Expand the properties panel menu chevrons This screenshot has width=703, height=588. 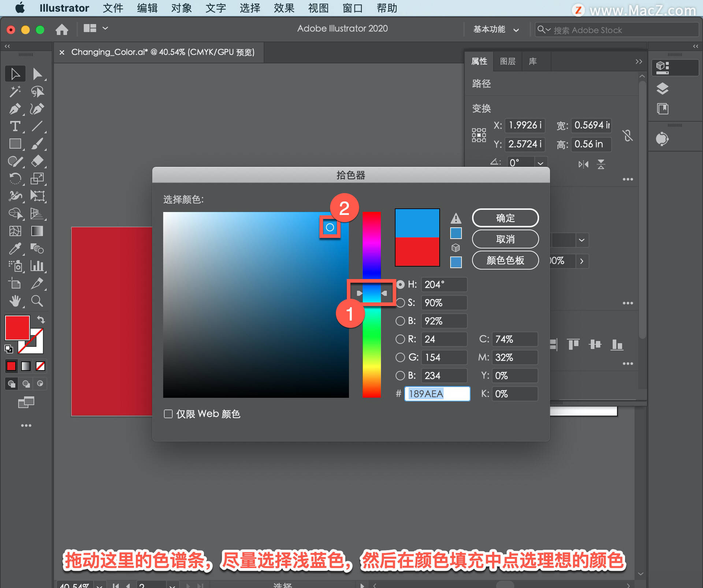[x=639, y=62]
